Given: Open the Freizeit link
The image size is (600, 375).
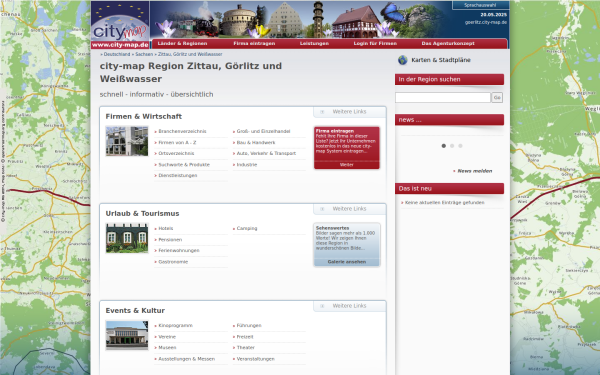Looking at the screenshot, I should click(x=245, y=337).
